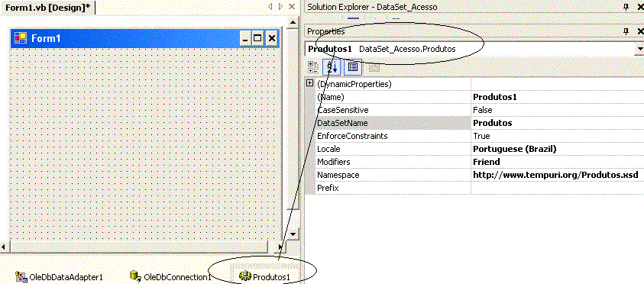Click the designer vertical scrollbar down arrow

click(x=293, y=234)
